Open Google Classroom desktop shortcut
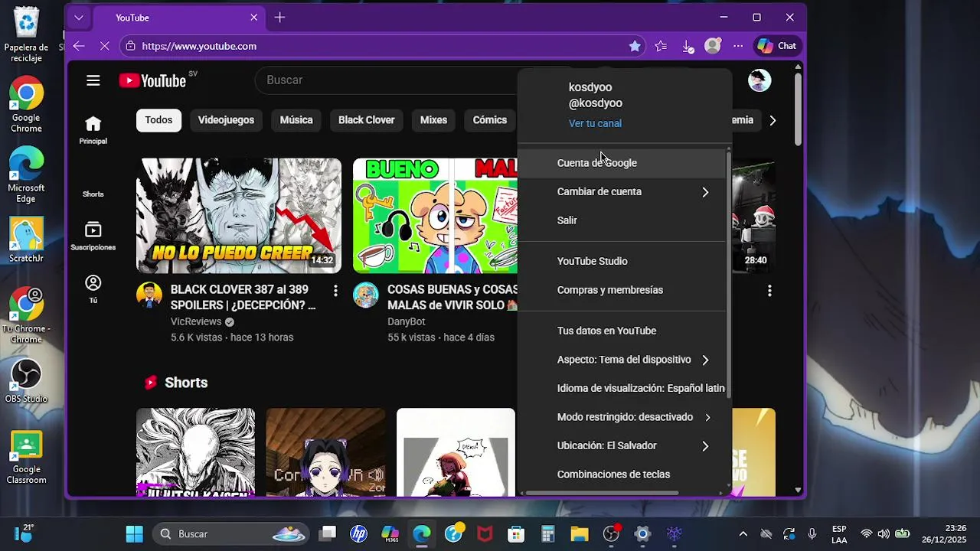Image resolution: width=980 pixels, height=551 pixels. (26, 457)
